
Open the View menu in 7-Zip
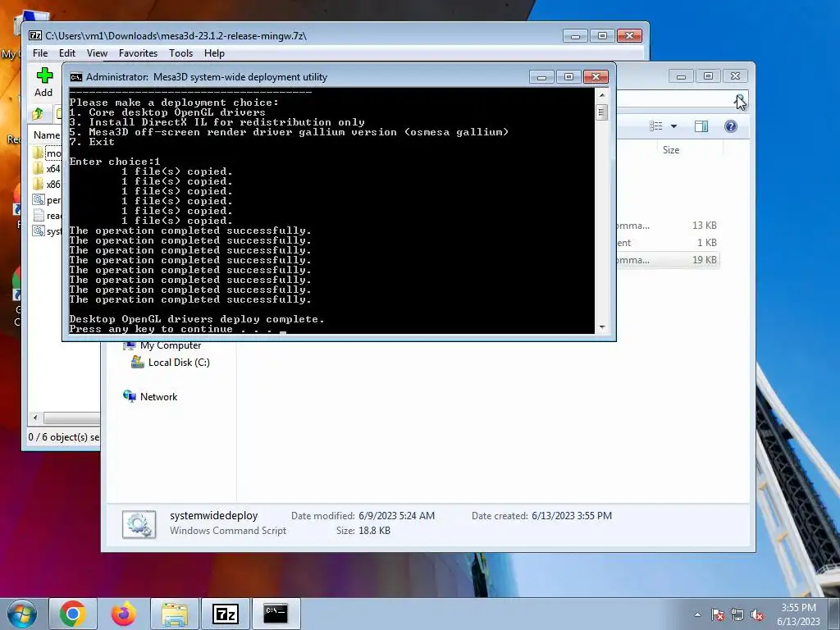click(x=97, y=53)
